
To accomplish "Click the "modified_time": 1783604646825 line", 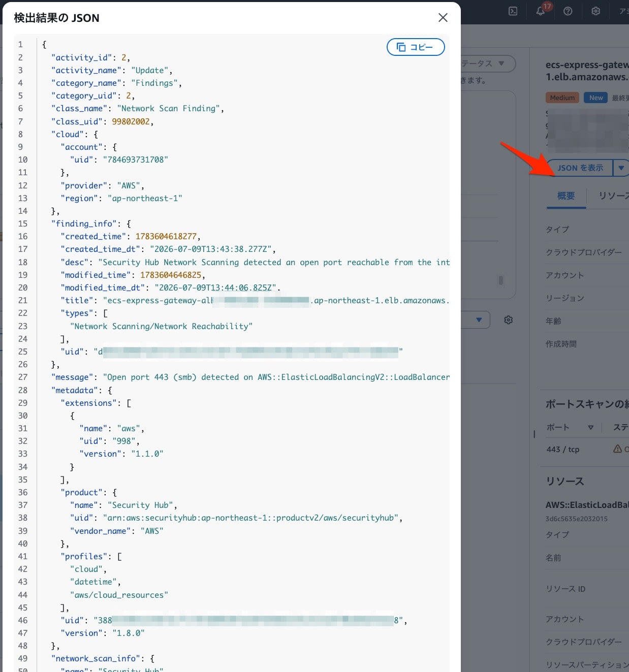I will (x=133, y=275).
